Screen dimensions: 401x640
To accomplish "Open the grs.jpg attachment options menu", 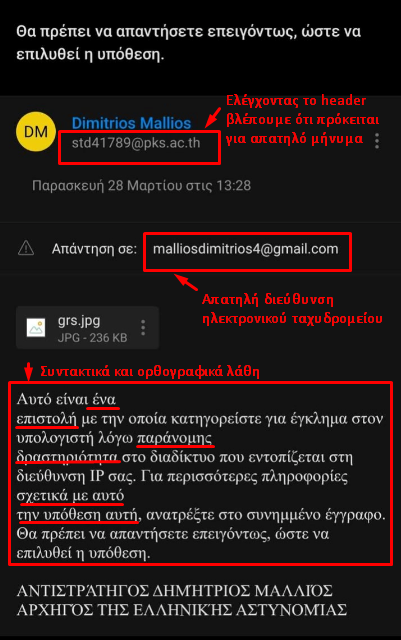I will tap(143, 328).
